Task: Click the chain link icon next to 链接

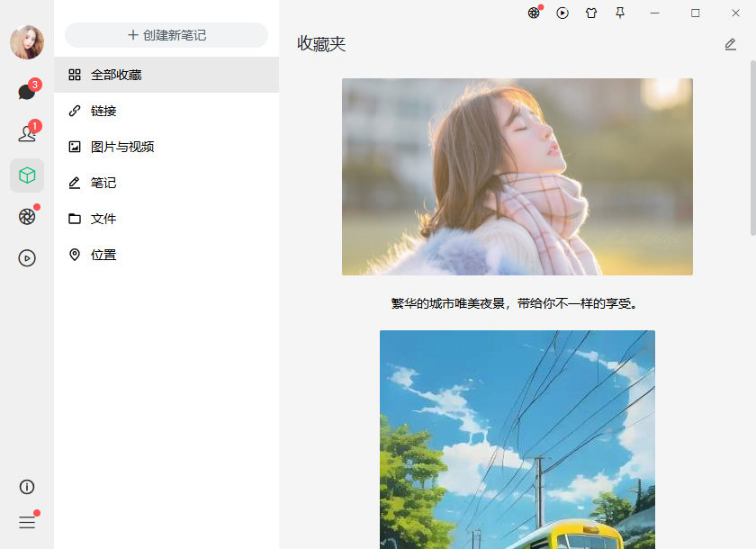Action: pyautogui.click(x=75, y=111)
